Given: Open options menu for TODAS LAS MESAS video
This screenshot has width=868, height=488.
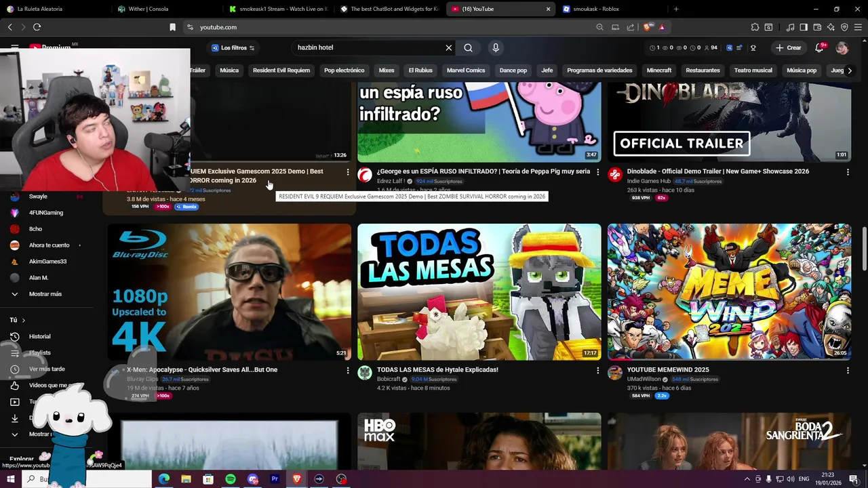Looking at the screenshot, I should tap(597, 371).
